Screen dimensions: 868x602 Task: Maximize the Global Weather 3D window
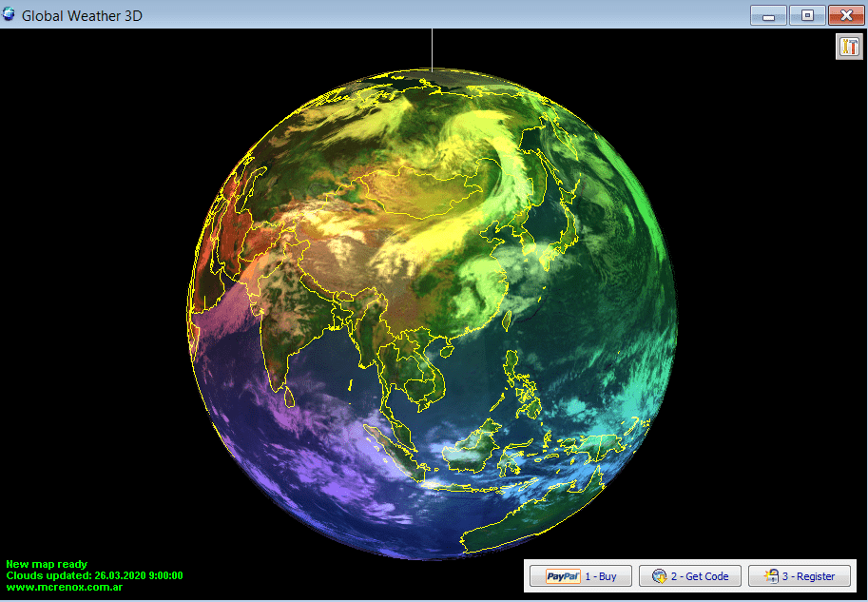(807, 15)
